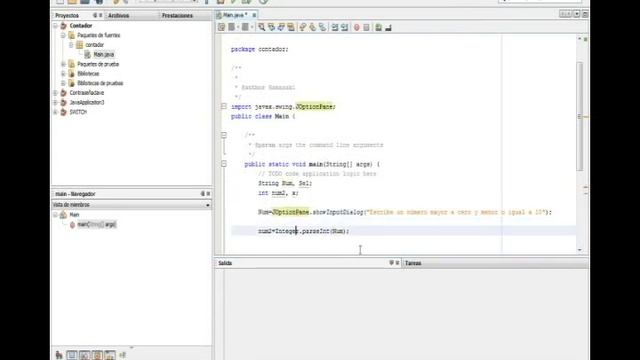Click the 'public class Main' code line
The width and height of the screenshot is (640, 360).
click(263, 116)
